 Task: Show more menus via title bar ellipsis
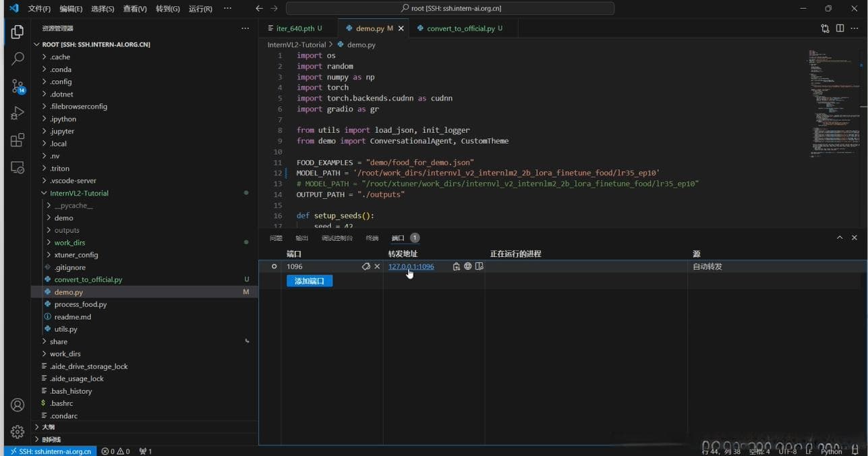tap(227, 9)
